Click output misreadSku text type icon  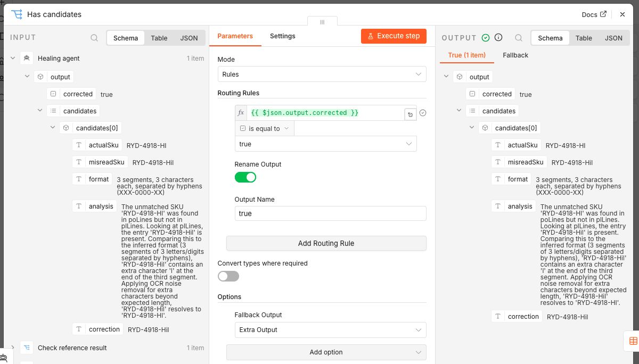point(498,162)
